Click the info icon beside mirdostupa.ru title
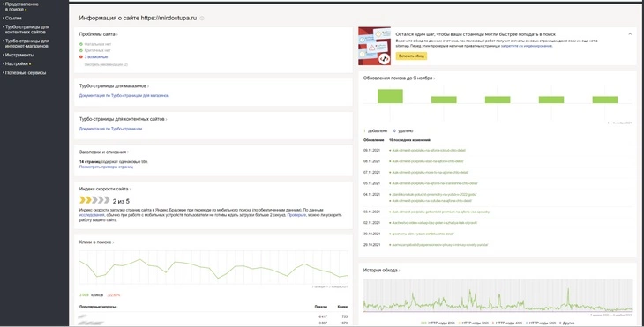 pyautogui.click(x=202, y=18)
